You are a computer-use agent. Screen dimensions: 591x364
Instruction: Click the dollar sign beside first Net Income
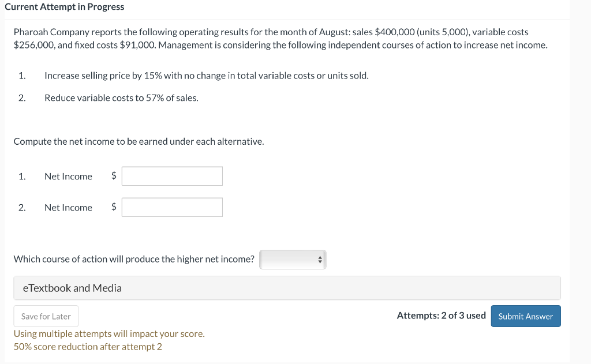(x=114, y=176)
